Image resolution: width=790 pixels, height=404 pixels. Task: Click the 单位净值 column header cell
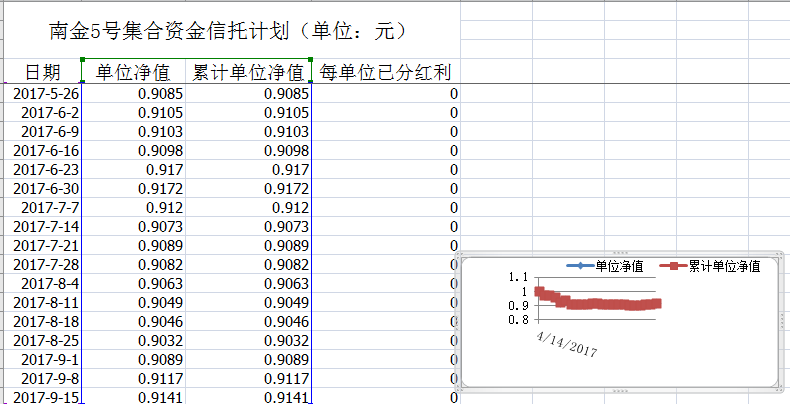(132, 72)
